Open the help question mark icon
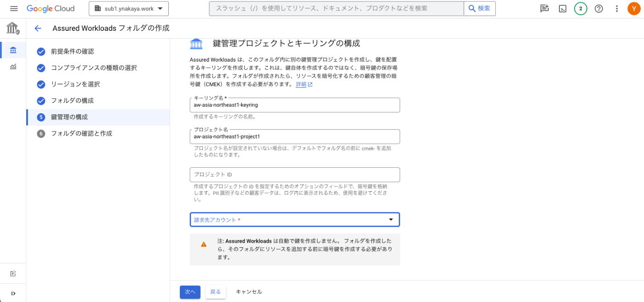644x302 pixels. [599, 9]
